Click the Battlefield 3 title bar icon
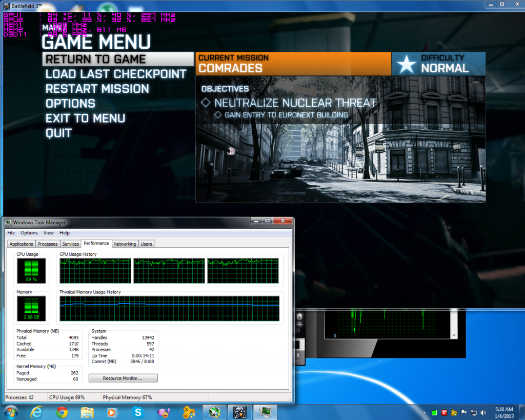Screen dimensions: 525x420 pyautogui.click(x=6, y=6)
